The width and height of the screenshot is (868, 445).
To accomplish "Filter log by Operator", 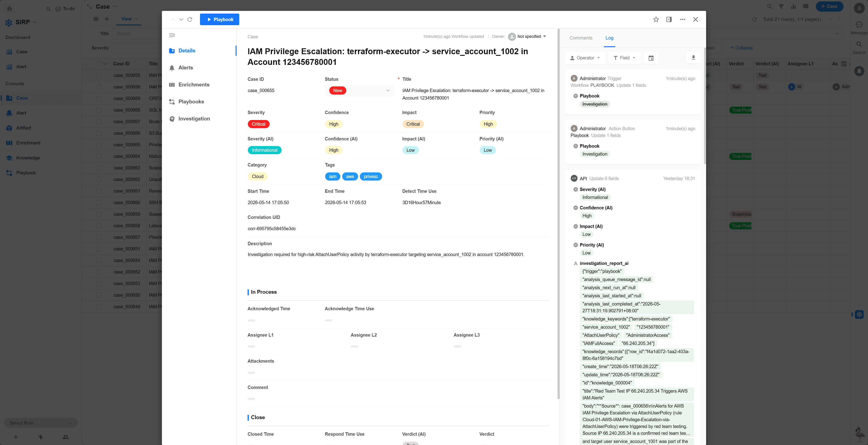I will tap(585, 58).
